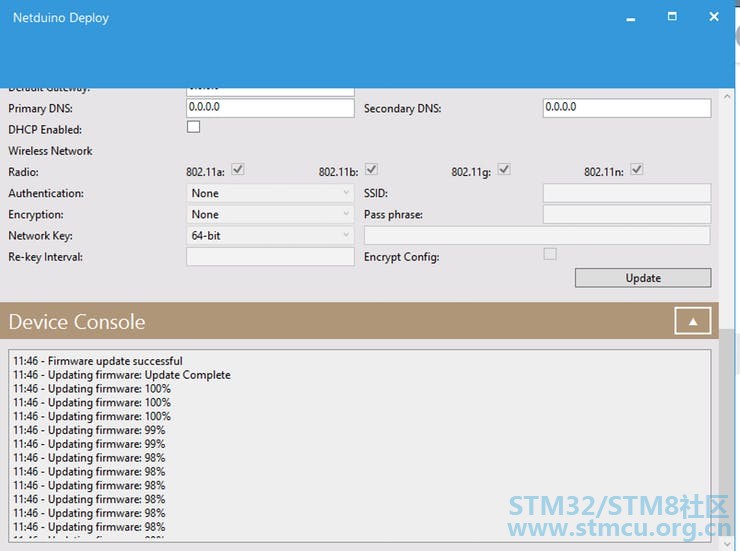Image resolution: width=740 pixels, height=551 pixels.
Task: Click the Primary DNS input field
Action: [270, 108]
